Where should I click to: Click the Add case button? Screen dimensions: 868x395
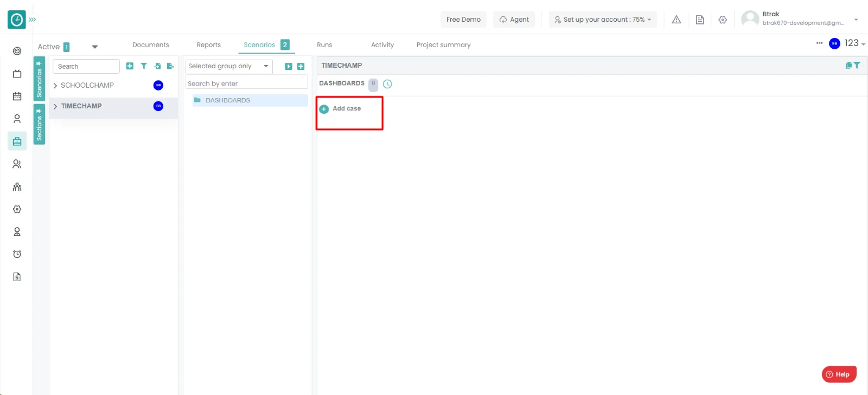pos(341,109)
